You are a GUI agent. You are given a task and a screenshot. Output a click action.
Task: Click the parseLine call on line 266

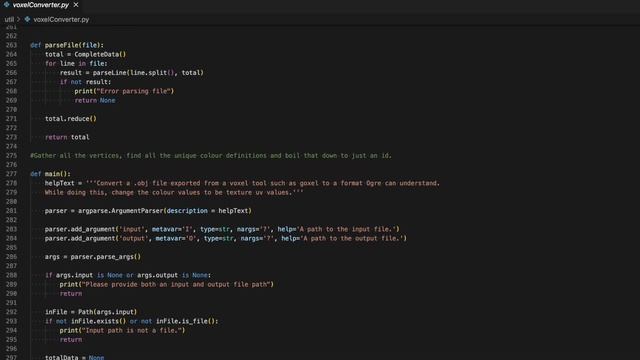[148, 73]
